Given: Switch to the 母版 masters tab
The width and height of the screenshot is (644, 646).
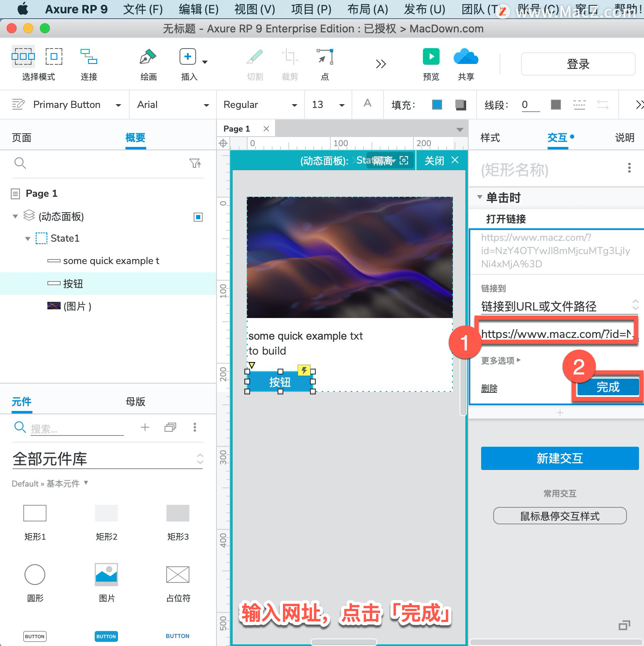Looking at the screenshot, I should [135, 402].
